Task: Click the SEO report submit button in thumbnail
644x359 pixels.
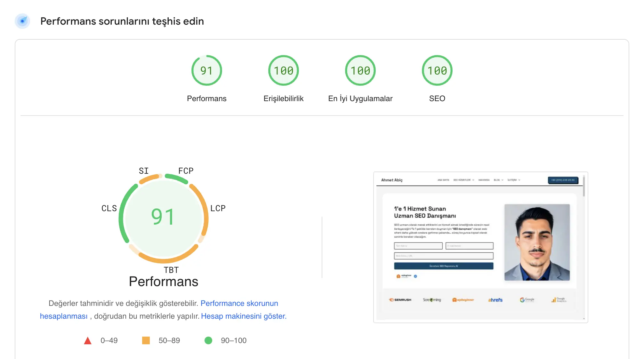Action: [444, 266]
